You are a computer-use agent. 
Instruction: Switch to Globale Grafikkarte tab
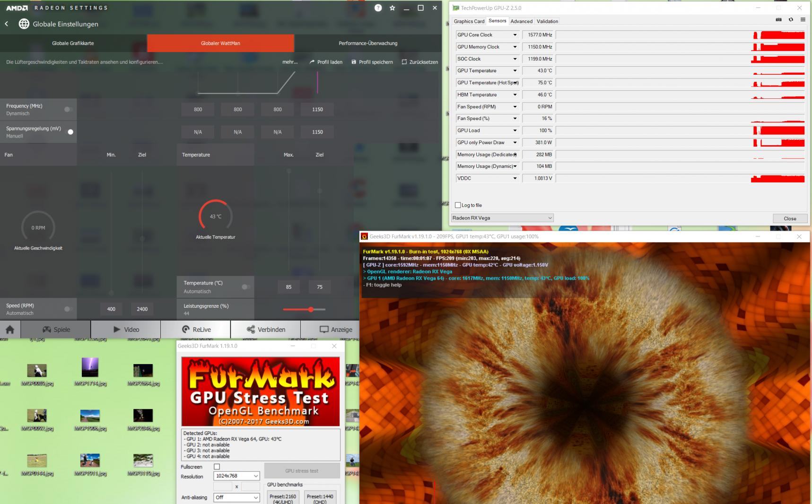point(73,43)
